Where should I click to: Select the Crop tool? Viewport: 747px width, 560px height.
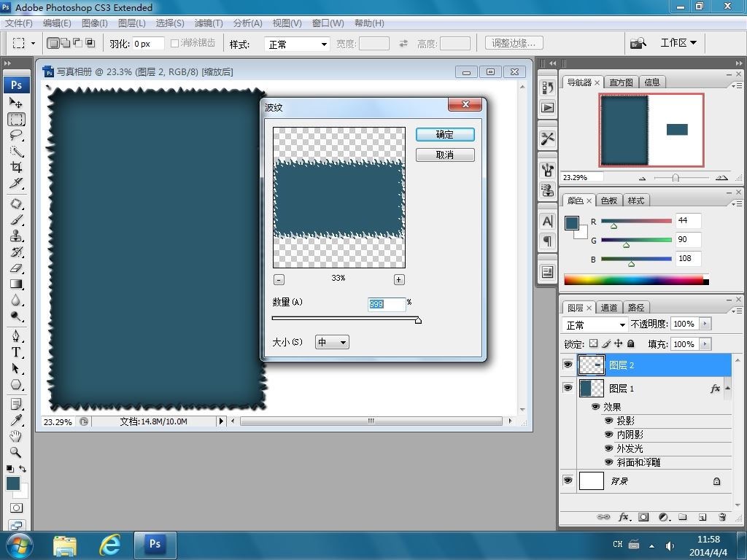point(16,167)
